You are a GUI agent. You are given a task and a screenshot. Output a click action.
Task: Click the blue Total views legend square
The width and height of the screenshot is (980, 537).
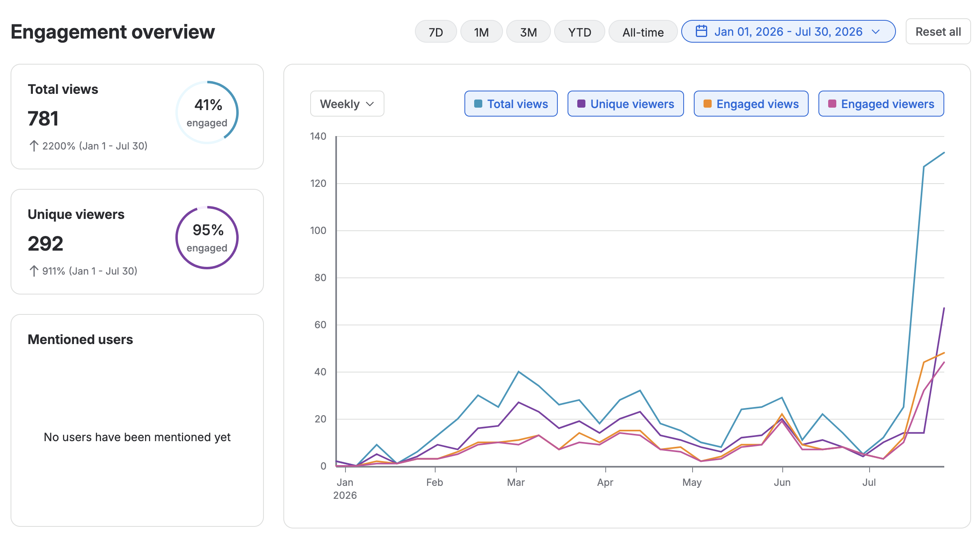[x=478, y=104]
